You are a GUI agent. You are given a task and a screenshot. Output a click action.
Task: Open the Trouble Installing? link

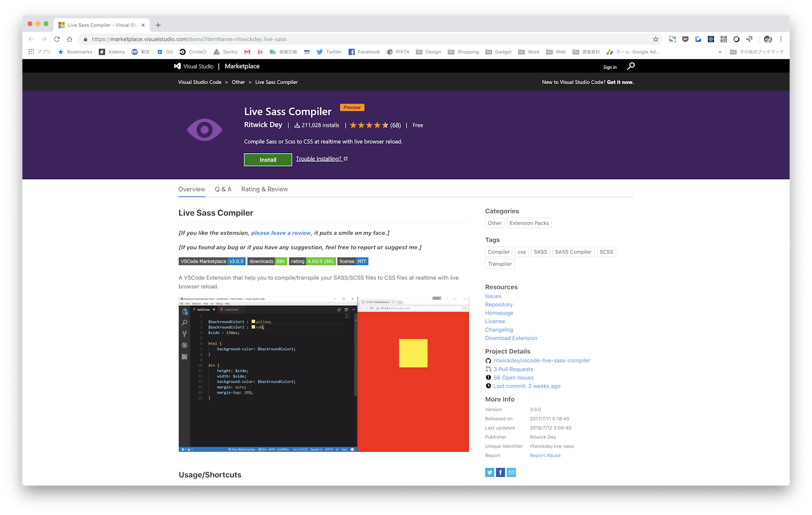321,159
